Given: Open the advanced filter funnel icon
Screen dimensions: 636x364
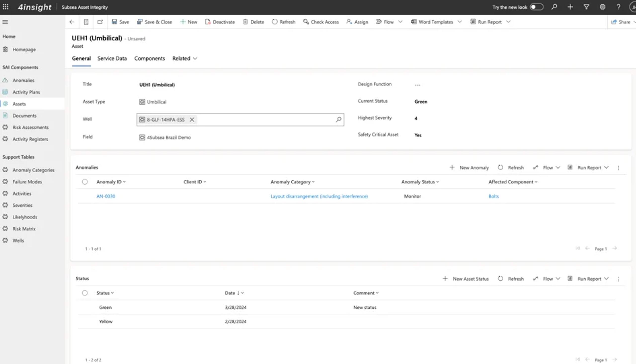Looking at the screenshot, I should [586, 7].
